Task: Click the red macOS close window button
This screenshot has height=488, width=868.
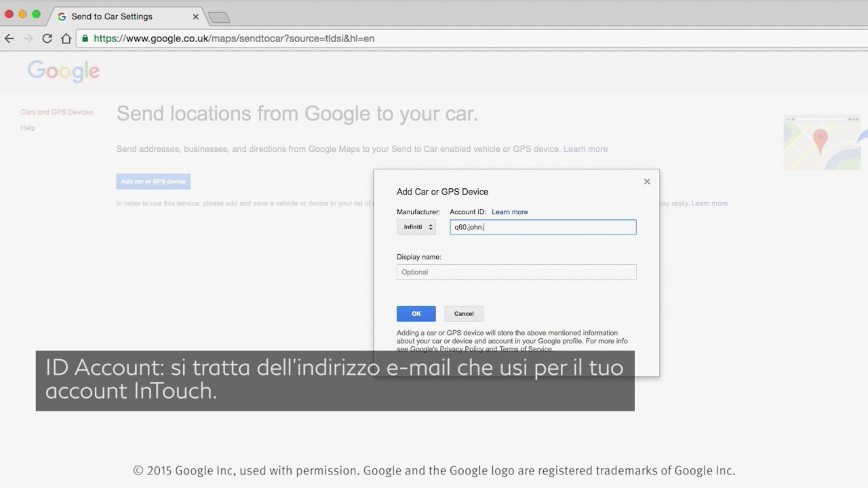Action: click(9, 14)
